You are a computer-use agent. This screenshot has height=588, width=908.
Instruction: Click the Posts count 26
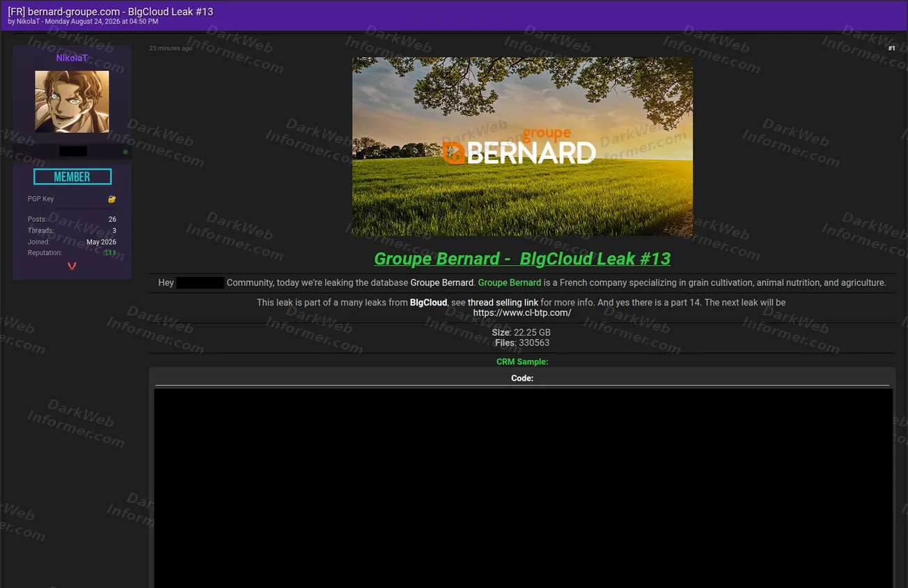[x=112, y=219]
